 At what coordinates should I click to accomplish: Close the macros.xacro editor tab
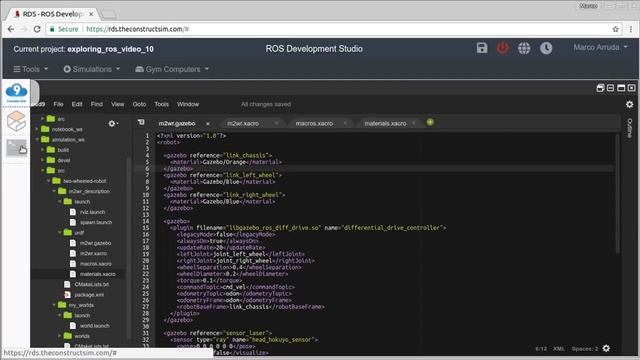(x=345, y=123)
